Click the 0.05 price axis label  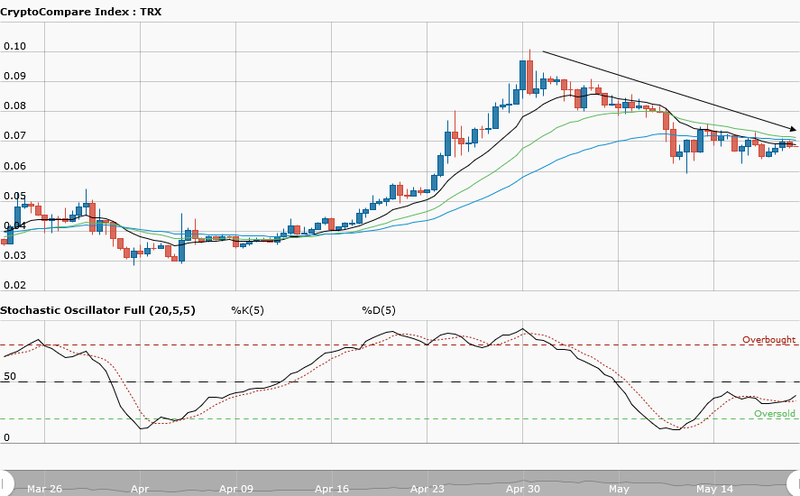14,196
